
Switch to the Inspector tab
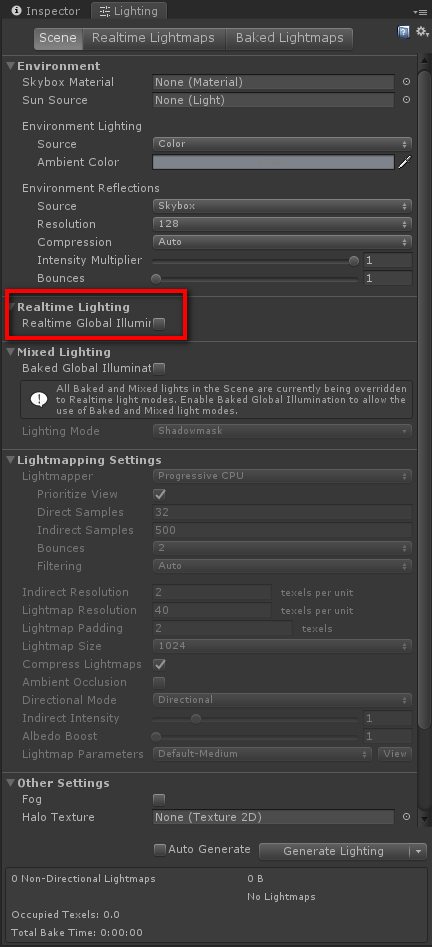45,11
